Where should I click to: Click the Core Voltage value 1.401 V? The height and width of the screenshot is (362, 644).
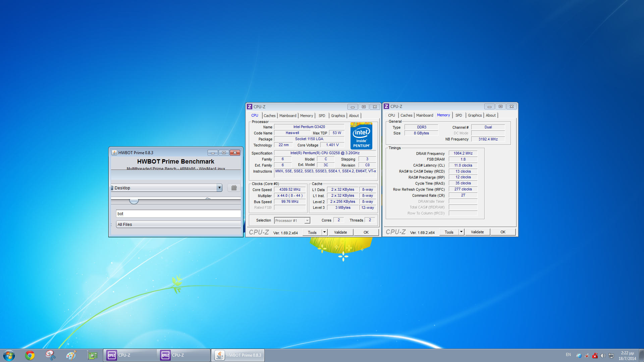point(332,145)
